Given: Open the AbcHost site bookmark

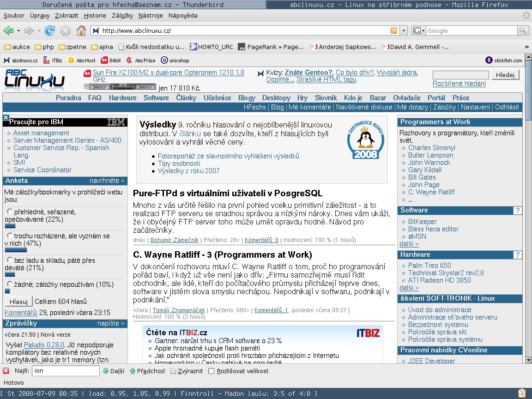Looking at the screenshot, I should [x=82, y=60].
